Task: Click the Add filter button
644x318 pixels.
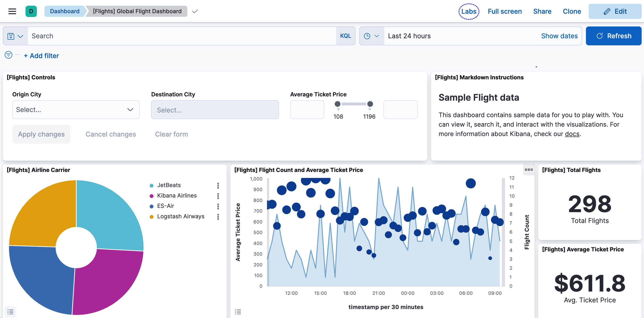Action: pyautogui.click(x=41, y=56)
